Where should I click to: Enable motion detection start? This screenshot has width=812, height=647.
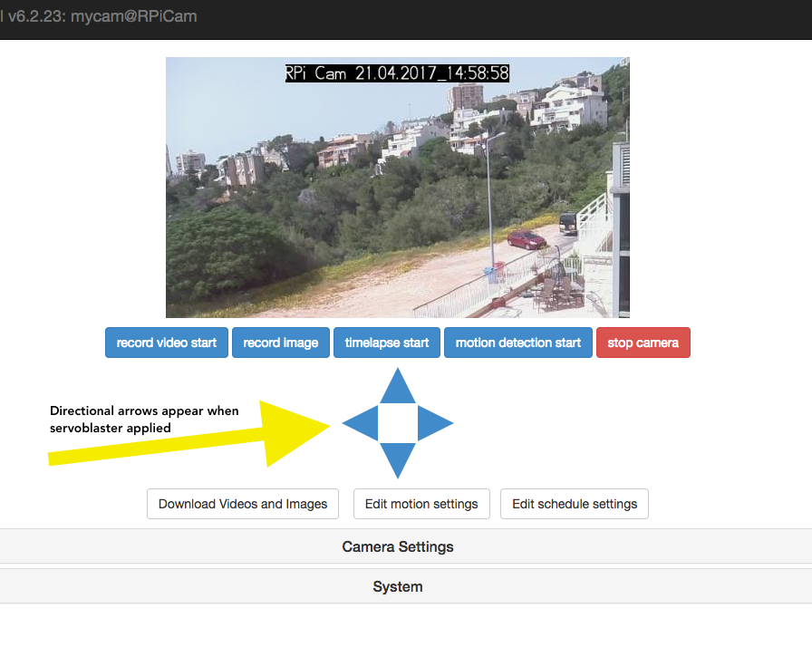coord(518,343)
